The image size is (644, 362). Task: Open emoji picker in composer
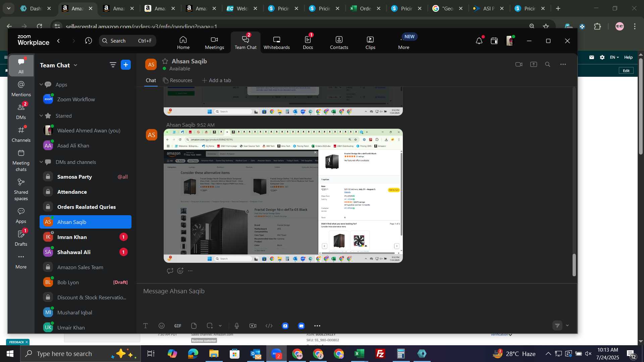[x=162, y=326]
